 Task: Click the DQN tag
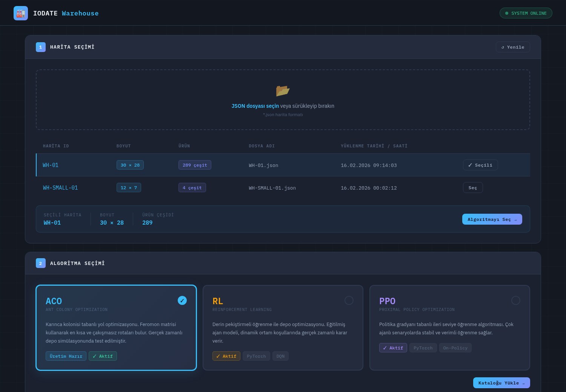click(280, 356)
